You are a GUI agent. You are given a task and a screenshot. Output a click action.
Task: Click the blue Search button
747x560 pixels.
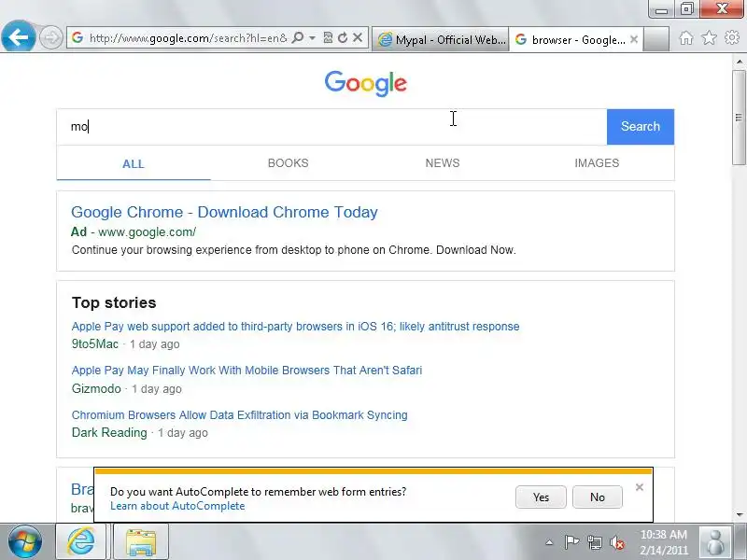click(641, 127)
